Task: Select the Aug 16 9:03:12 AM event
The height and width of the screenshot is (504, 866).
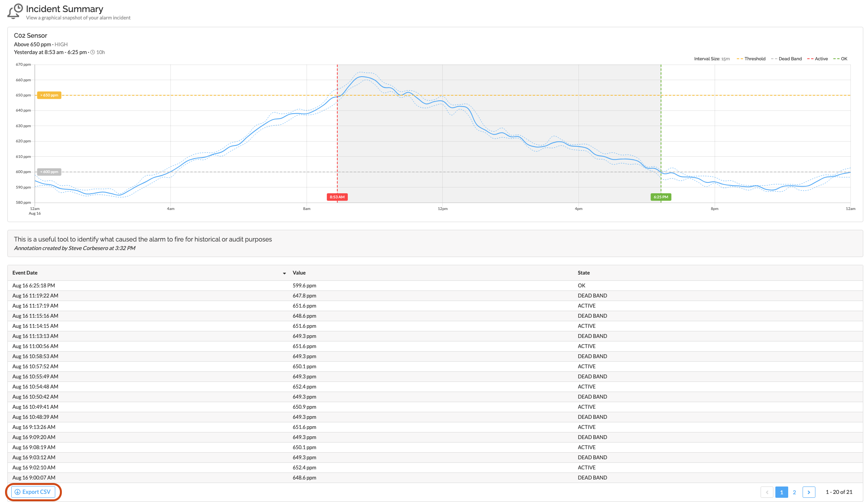Action: pos(435,457)
